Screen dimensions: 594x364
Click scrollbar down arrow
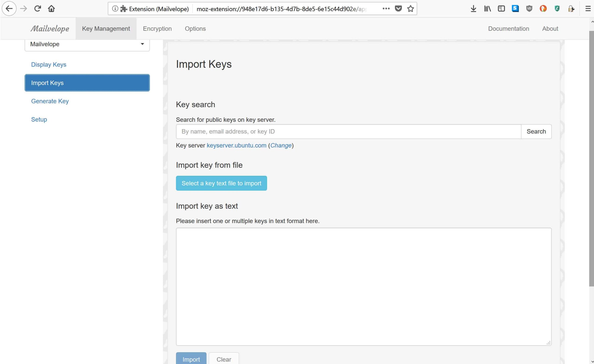pos(592,362)
